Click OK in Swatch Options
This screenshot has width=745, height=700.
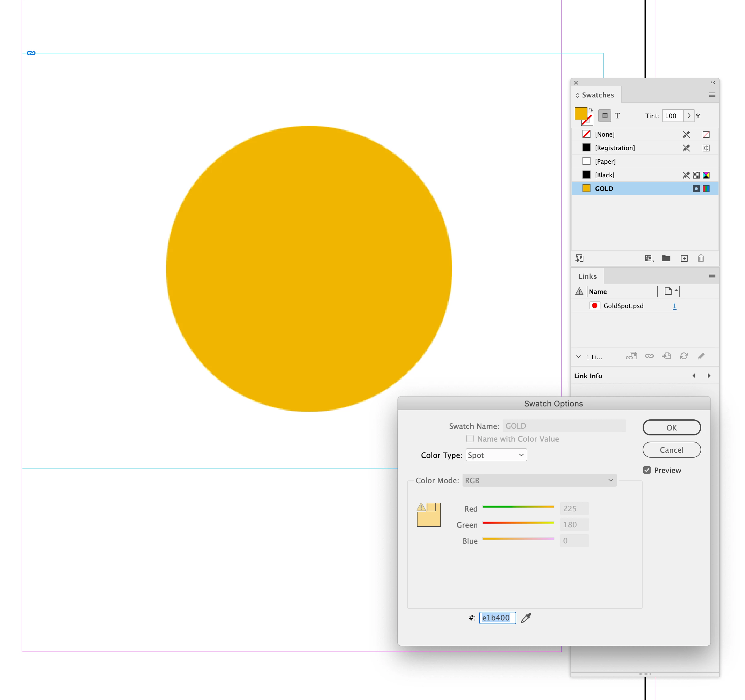(672, 428)
